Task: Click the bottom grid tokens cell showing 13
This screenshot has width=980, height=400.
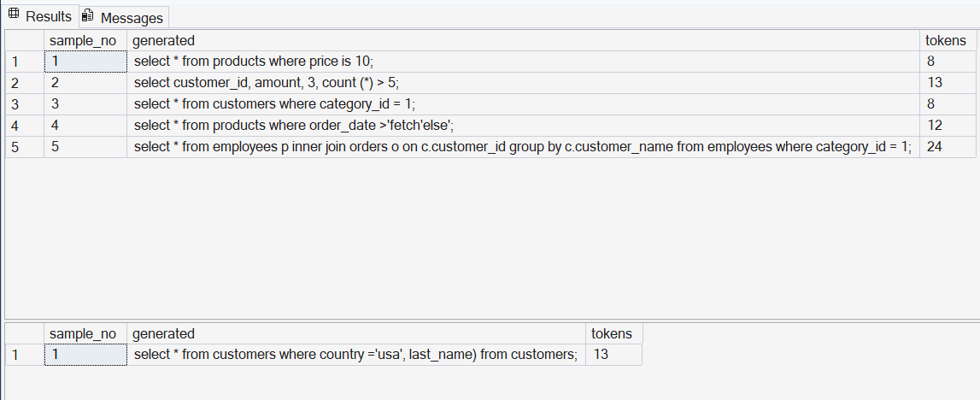Action: [613, 355]
